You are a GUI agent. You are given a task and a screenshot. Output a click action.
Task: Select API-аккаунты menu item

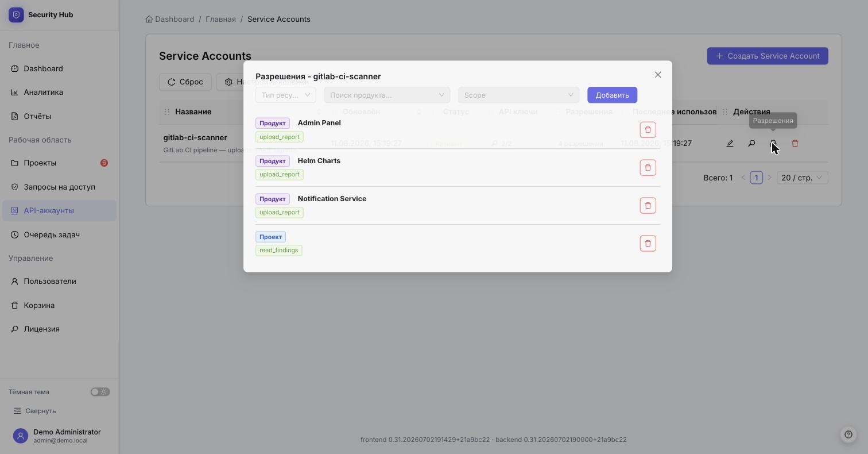click(x=59, y=210)
